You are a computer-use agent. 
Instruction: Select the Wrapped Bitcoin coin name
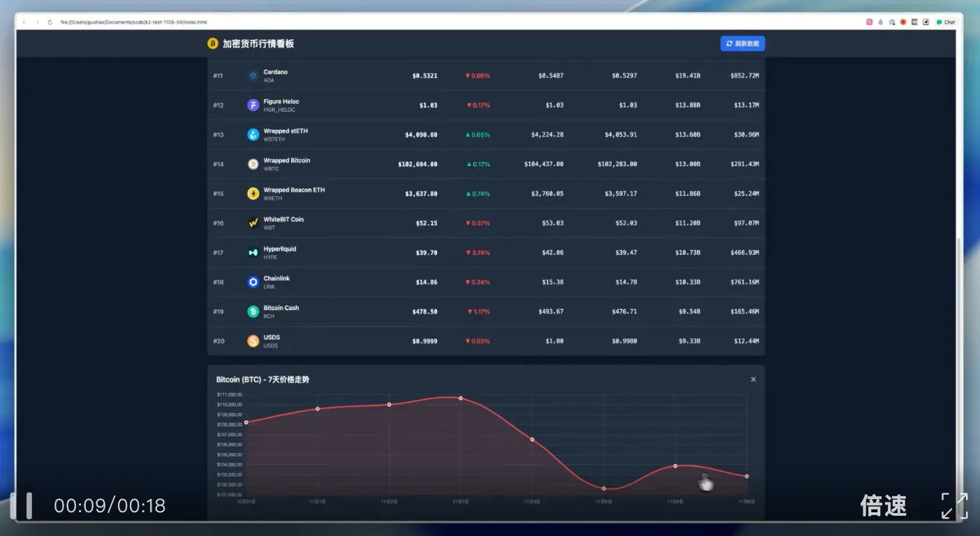[x=287, y=160]
